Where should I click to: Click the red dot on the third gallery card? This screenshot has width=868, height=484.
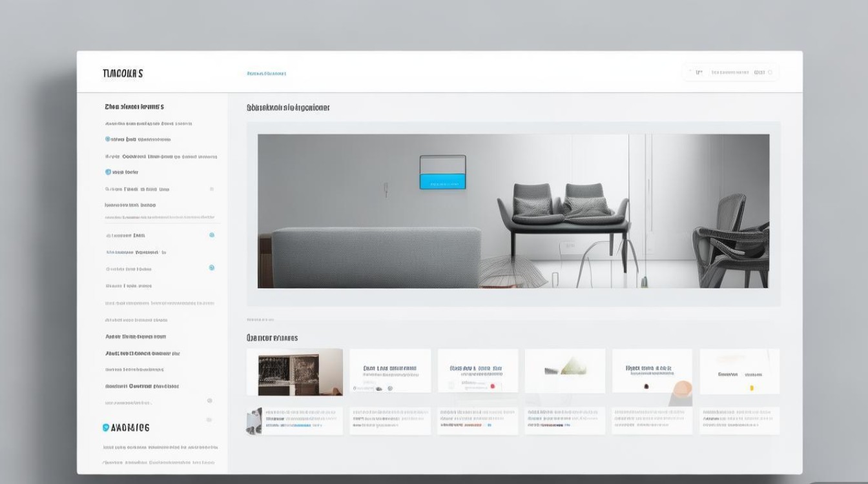coord(492,386)
